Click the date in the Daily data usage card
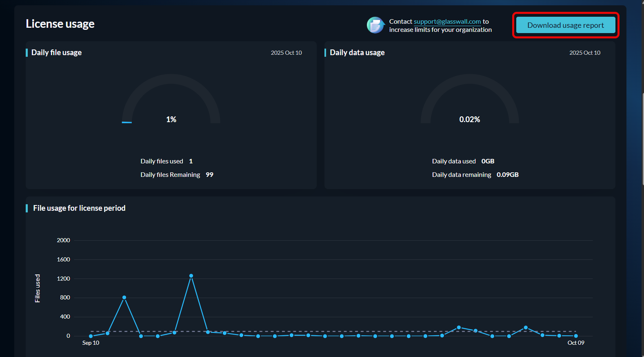The height and width of the screenshot is (357, 644). pyautogui.click(x=584, y=53)
